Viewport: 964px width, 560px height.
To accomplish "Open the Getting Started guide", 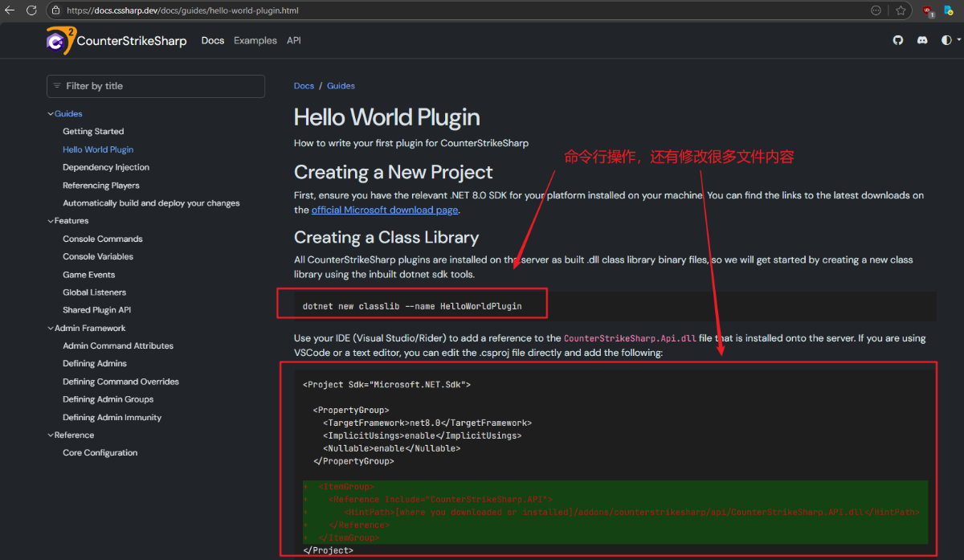I will coord(93,132).
